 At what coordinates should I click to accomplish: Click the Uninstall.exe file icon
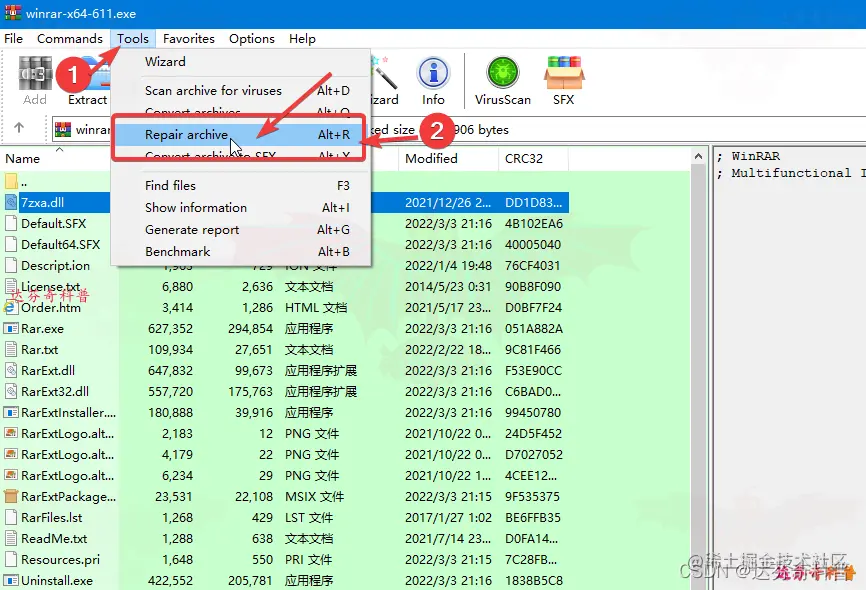[11, 580]
